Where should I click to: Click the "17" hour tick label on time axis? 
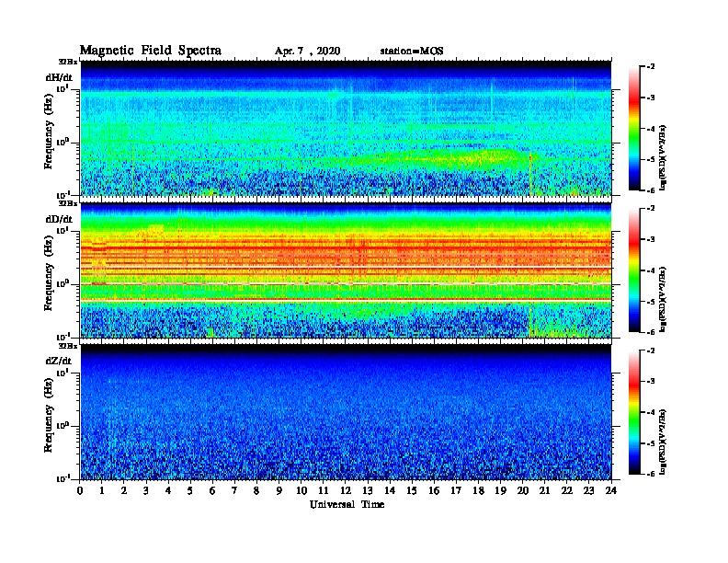click(x=456, y=490)
